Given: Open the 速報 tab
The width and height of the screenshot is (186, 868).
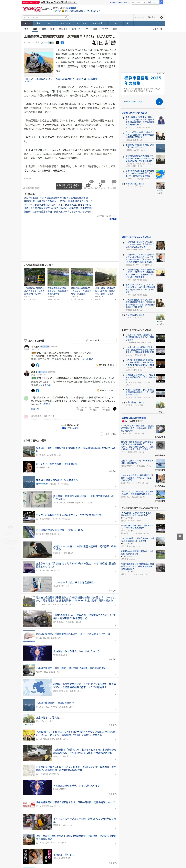Looking at the screenshot, I should click(x=38, y=24).
